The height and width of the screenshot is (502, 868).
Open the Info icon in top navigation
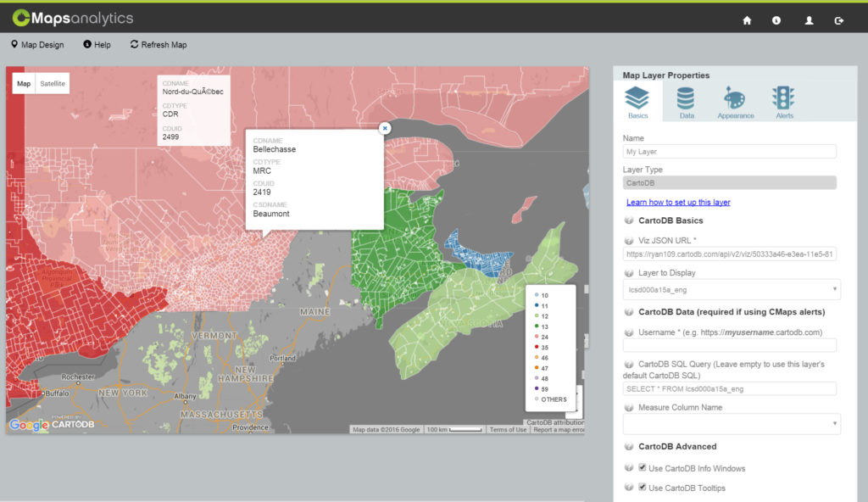click(776, 19)
